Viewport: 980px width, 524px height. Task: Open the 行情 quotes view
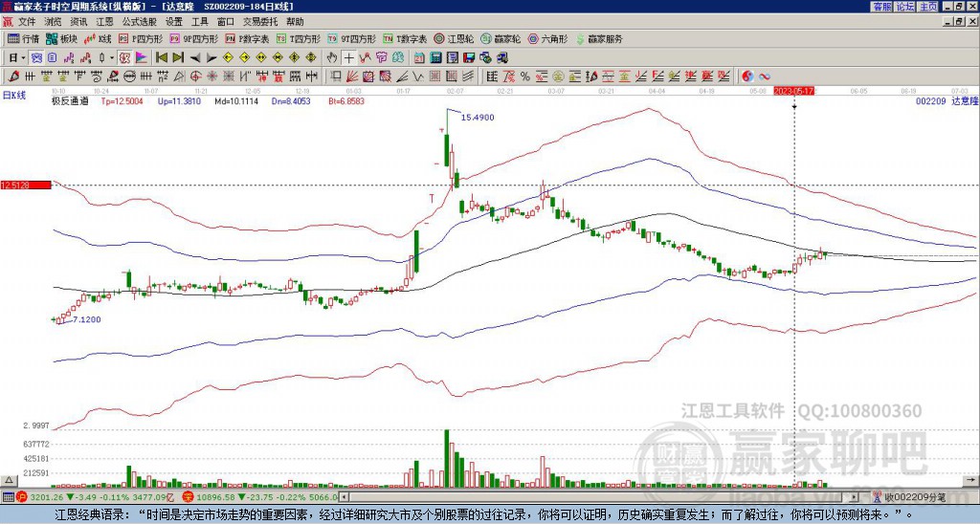23,38
